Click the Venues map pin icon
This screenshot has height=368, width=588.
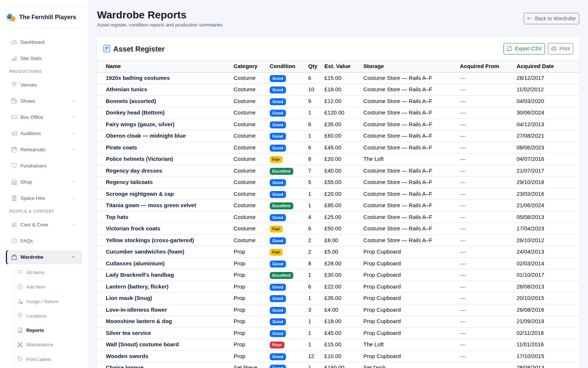click(x=14, y=85)
